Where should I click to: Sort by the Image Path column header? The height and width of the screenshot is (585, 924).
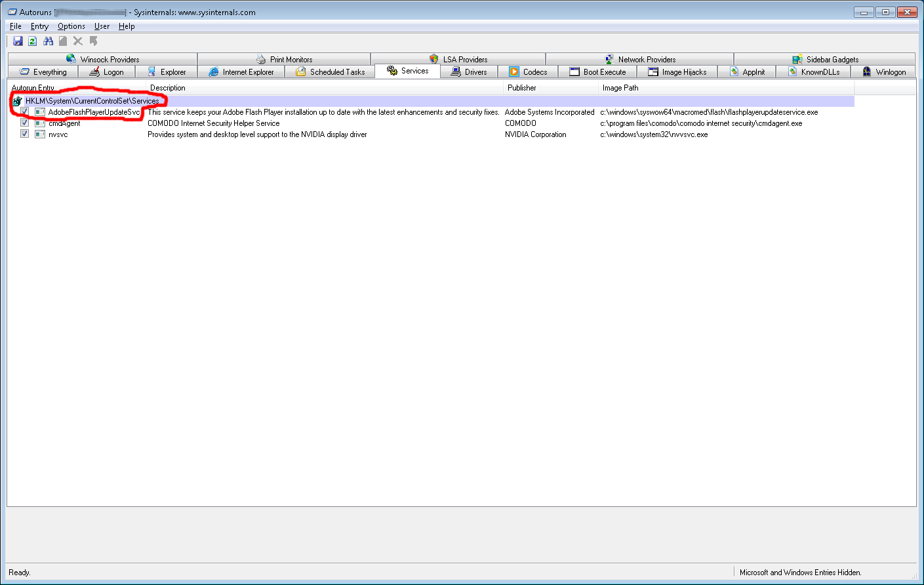(x=727, y=88)
